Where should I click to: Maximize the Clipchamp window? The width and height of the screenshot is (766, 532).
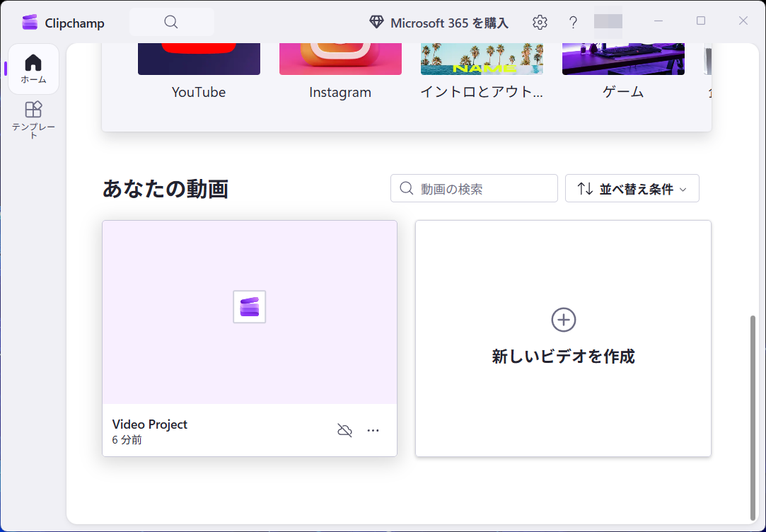[701, 21]
